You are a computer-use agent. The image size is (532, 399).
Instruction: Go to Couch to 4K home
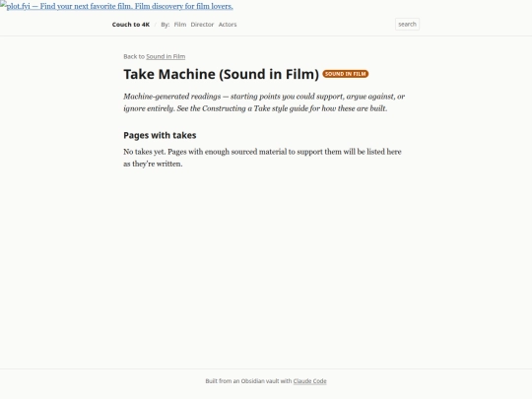(x=131, y=25)
